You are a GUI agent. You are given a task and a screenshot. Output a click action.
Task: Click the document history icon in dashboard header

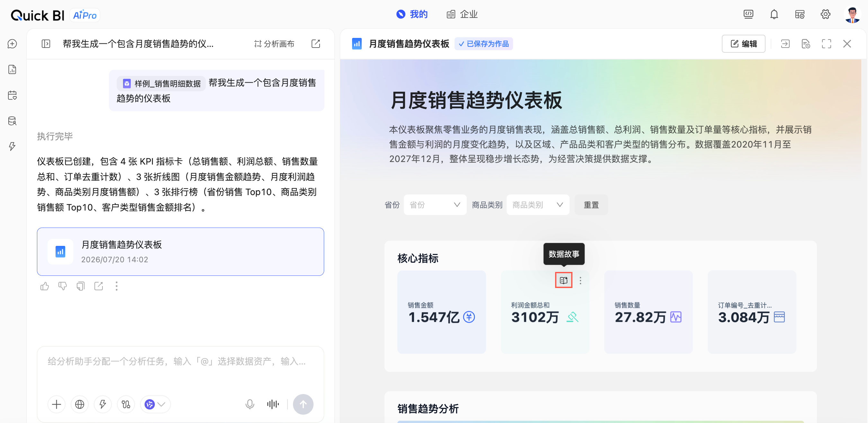[806, 44]
